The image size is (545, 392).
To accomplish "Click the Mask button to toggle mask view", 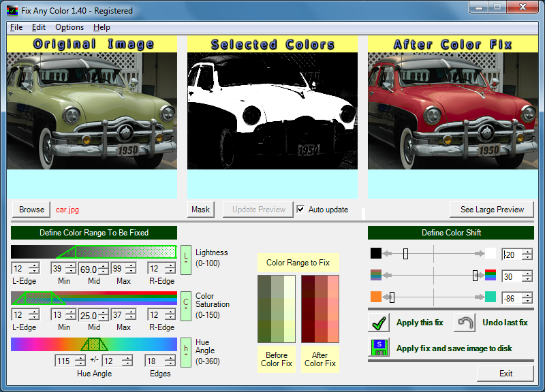I will click(x=200, y=210).
